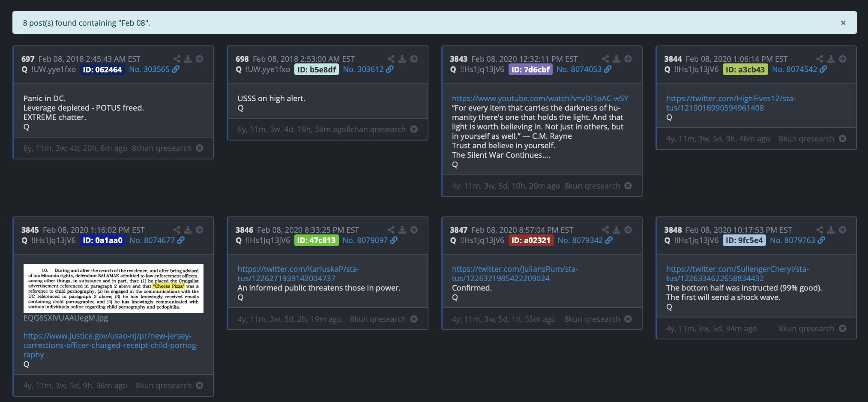Click the post number 3843 header text
Image resolution: width=868 pixels, height=402 pixels.
pos(458,59)
